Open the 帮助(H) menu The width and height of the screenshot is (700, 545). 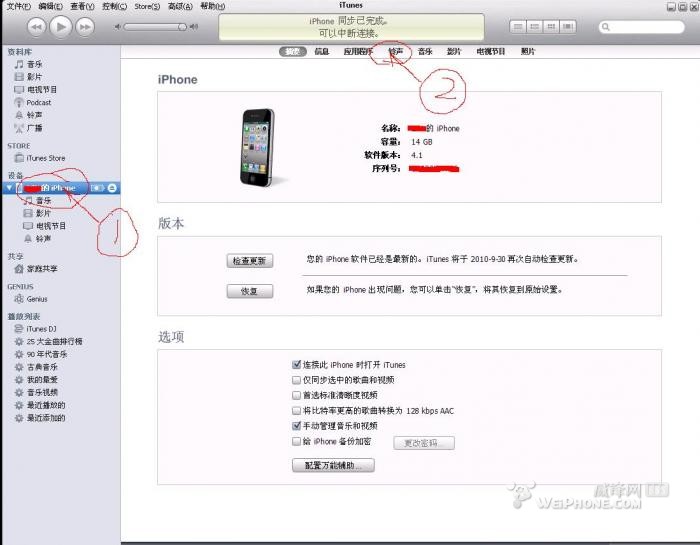click(x=212, y=6)
